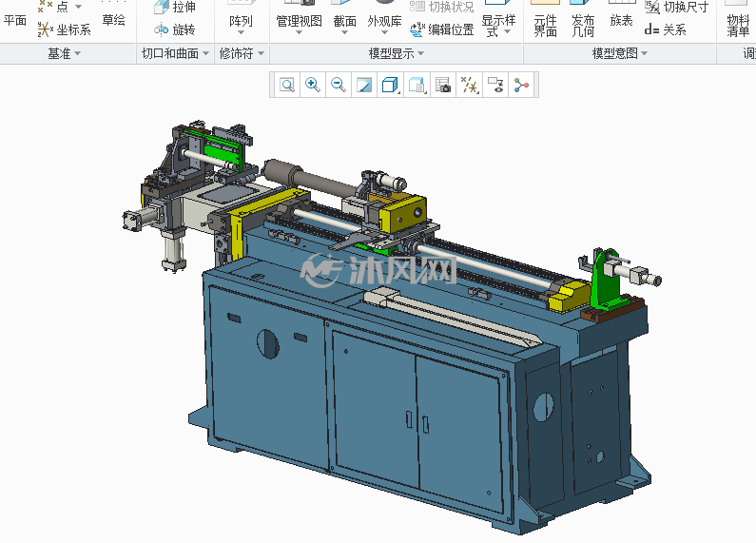
Task: Click the Repaint icon in graphics toolbar
Action: coord(364,86)
